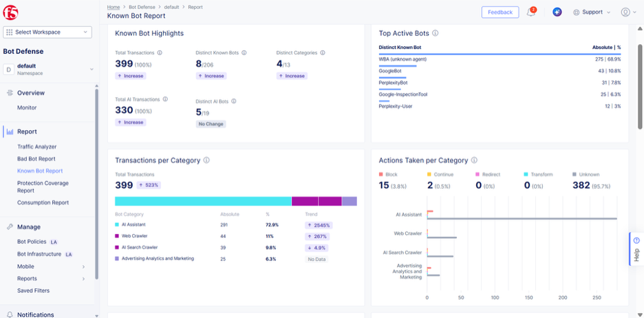Screen dimensions: 644x318
Task: Click the GoogleBot row
Action: pos(500,71)
